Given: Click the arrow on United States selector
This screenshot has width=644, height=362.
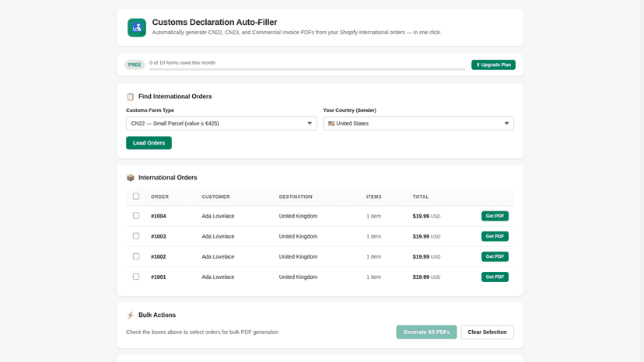Looking at the screenshot, I should (x=506, y=124).
